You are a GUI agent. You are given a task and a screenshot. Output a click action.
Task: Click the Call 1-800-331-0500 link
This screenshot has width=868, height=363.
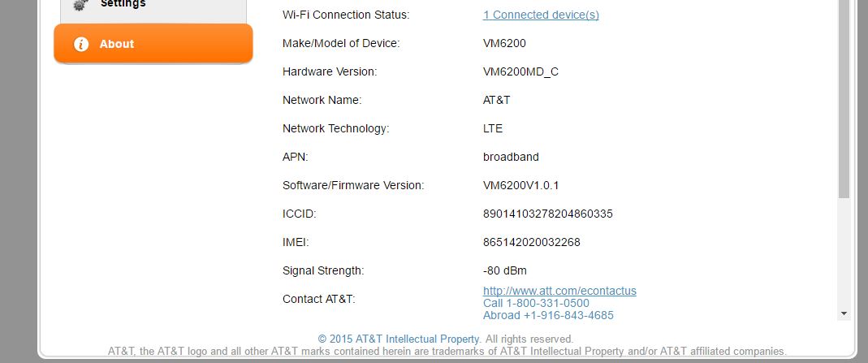[536, 303]
